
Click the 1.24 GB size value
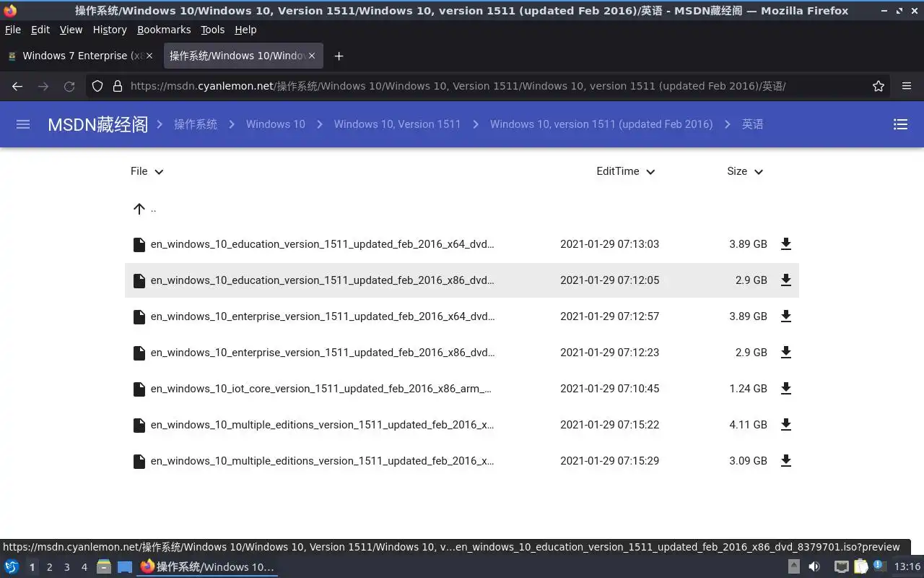[748, 389]
